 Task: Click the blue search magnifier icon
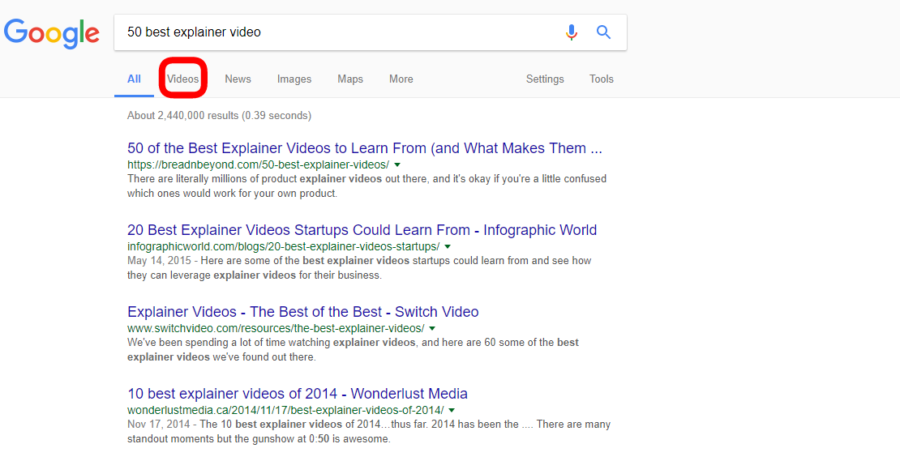[x=603, y=32]
